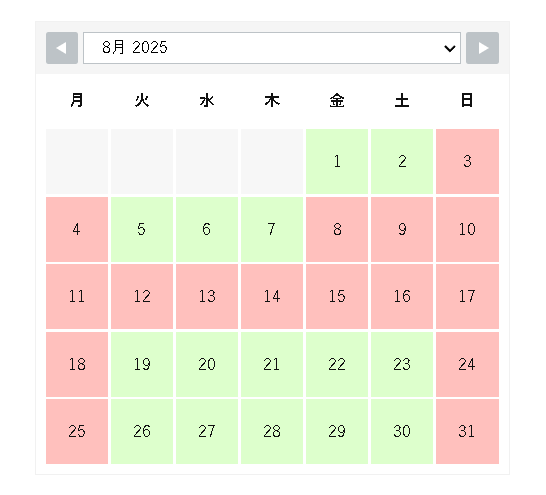The image size is (546, 495).
Task: Select Friday the 22nd
Action: (x=337, y=364)
